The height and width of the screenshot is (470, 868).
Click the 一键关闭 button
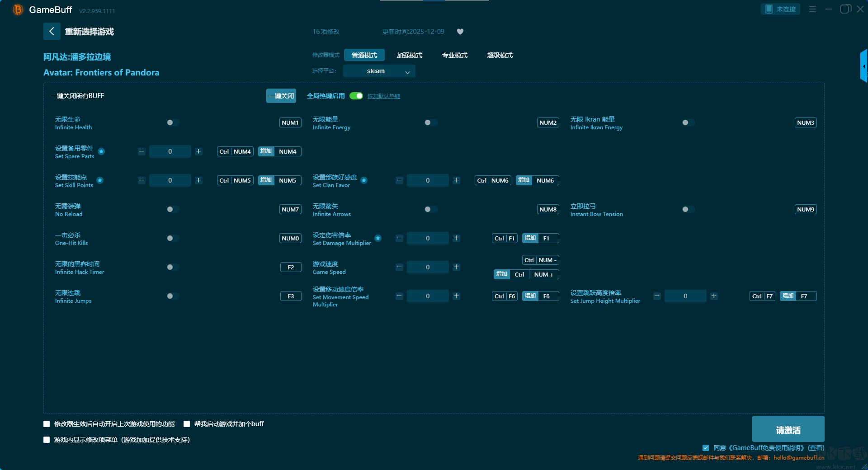click(x=281, y=96)
